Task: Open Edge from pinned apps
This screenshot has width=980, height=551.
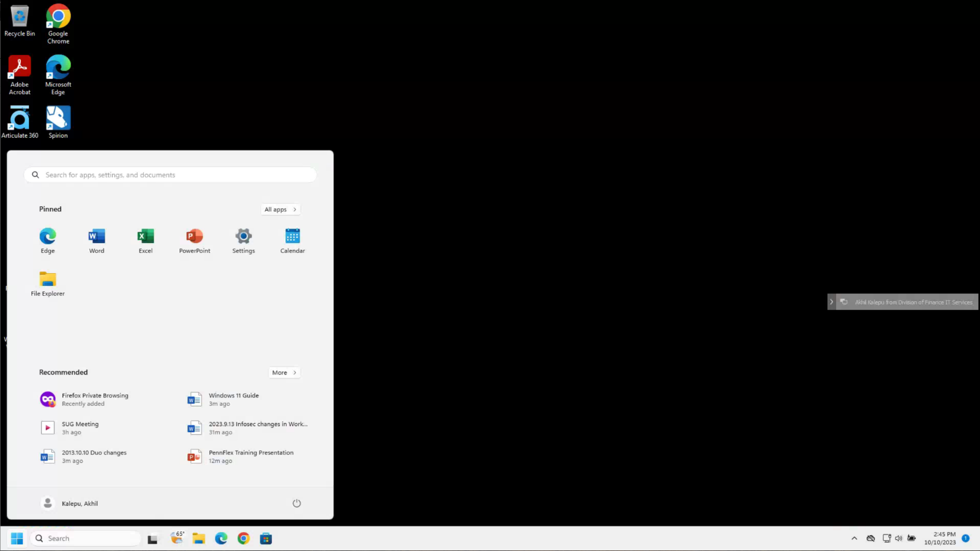Action: pyautogui.click(x=48, y=241)
